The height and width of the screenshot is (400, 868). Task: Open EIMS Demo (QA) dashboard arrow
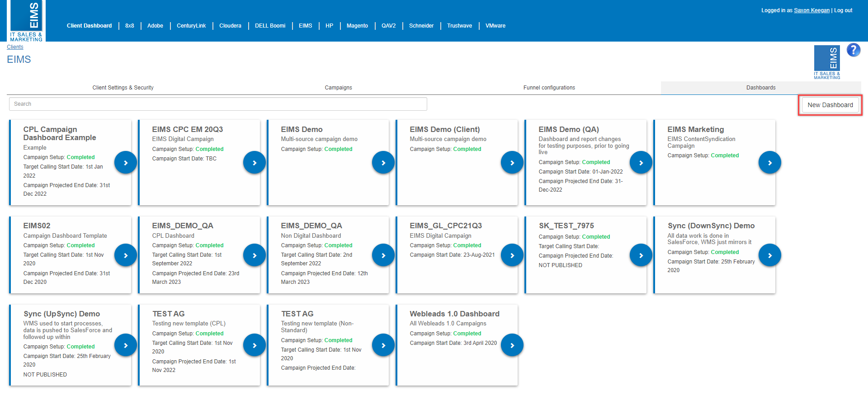641,163
